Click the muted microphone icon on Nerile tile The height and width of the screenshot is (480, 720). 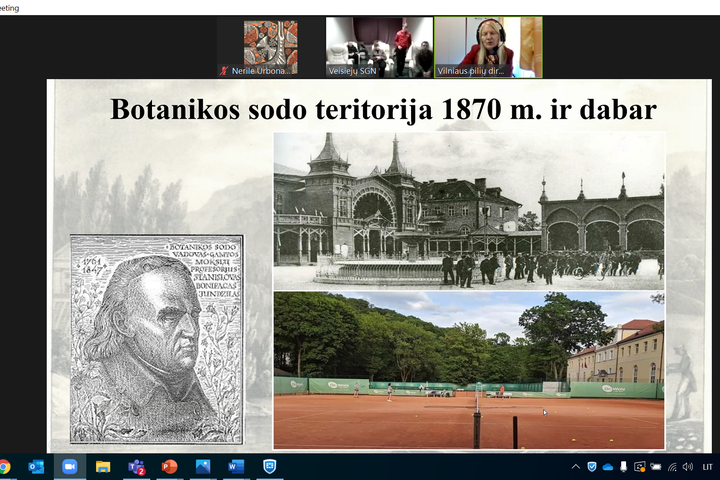point(224,71)
